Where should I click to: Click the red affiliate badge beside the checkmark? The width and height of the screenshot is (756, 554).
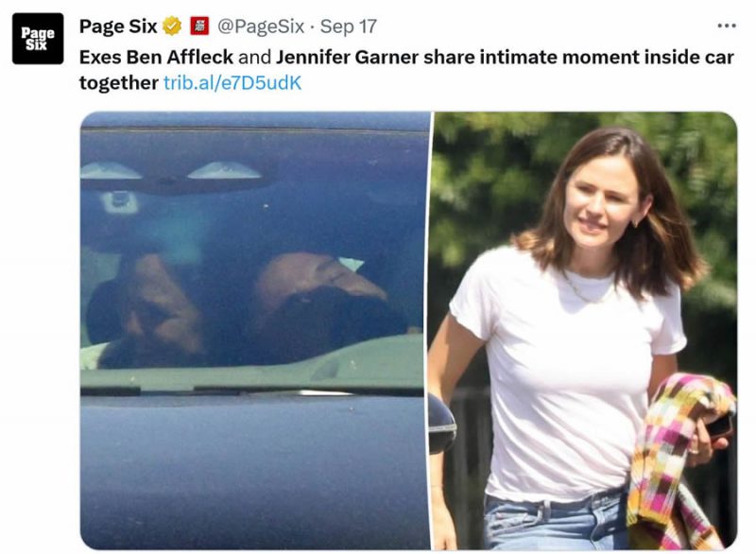[199, 26]
